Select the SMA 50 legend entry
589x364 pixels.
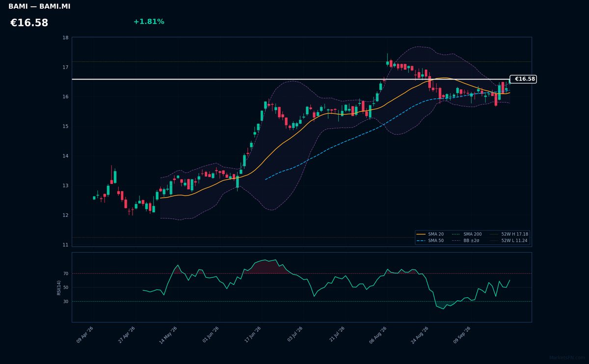click(430, 240)
